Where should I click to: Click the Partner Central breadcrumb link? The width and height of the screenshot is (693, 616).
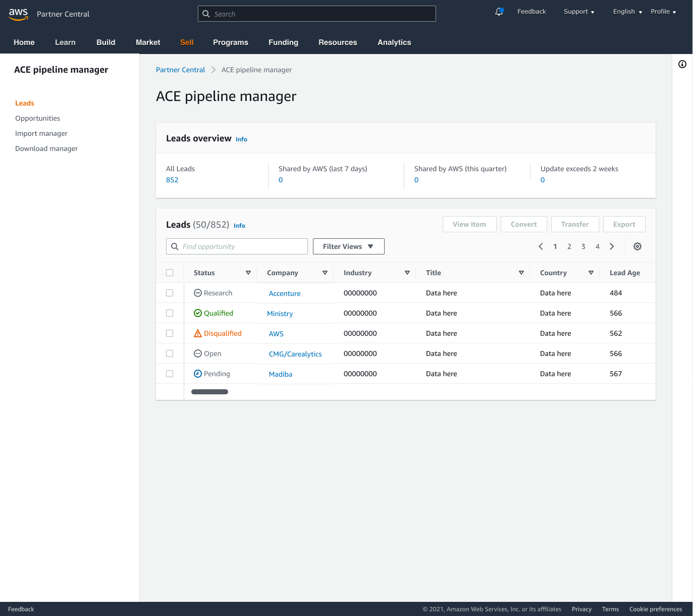tap(180, 70)
